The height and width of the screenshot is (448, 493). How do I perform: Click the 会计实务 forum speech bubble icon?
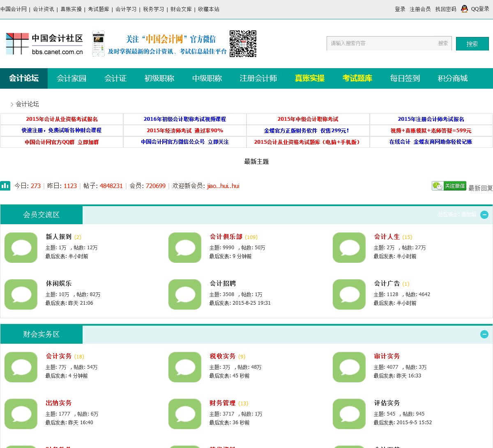tap(21, 367)
